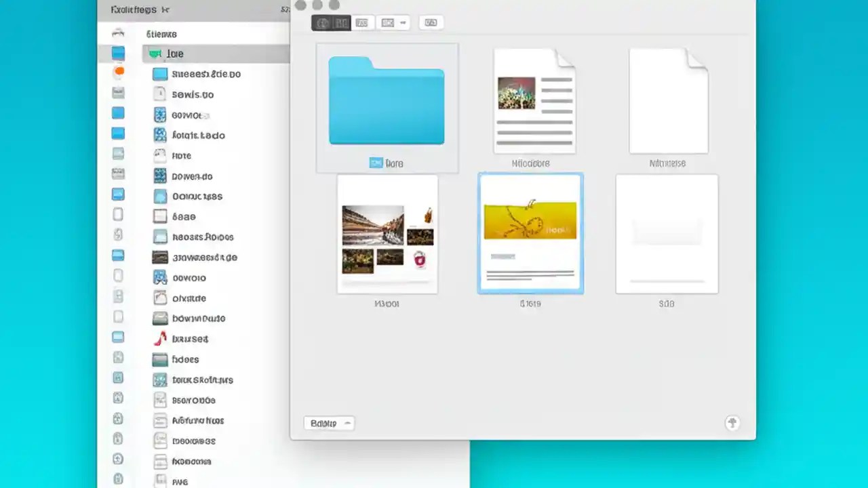This screenshot has height=488, width=868.
Task: Click the eject icon at the bottom right
Action: [732, 423]
